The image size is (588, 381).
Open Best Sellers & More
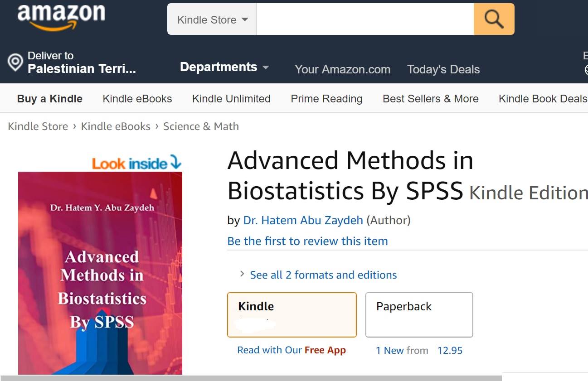click(x=430, y=99)
